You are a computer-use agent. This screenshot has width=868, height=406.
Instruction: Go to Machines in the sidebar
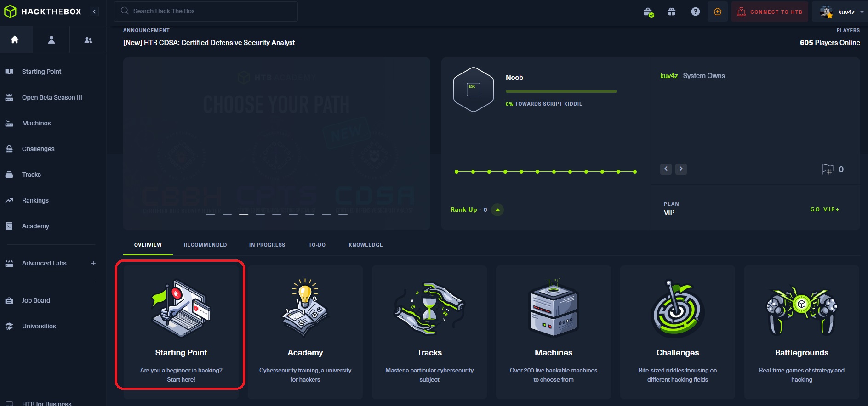(x=36, y=123)
